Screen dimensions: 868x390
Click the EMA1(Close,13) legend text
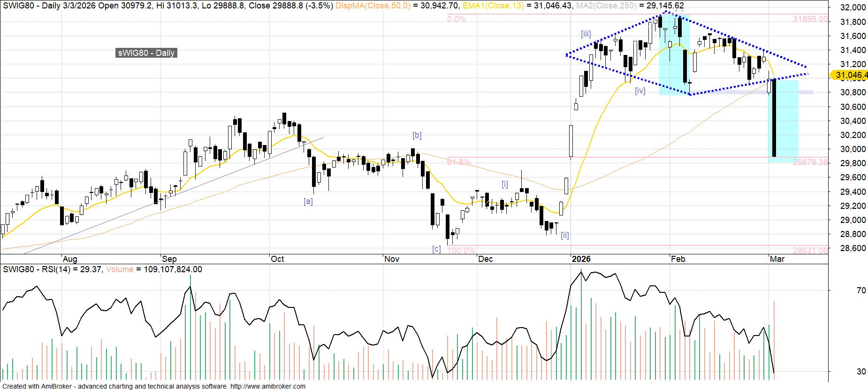493,6
